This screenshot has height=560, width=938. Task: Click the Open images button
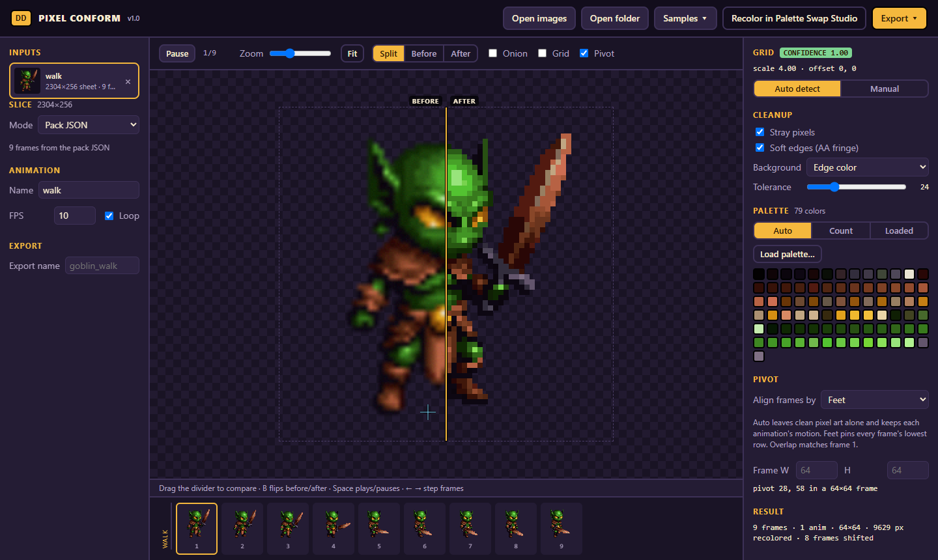coord(539,18)
